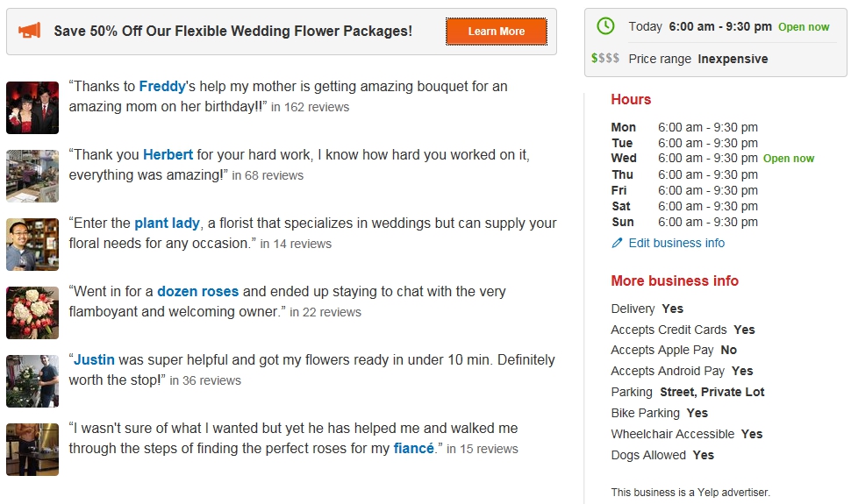Open the Herbert highlighted review link
851x504 pixels.
point(168,154)
